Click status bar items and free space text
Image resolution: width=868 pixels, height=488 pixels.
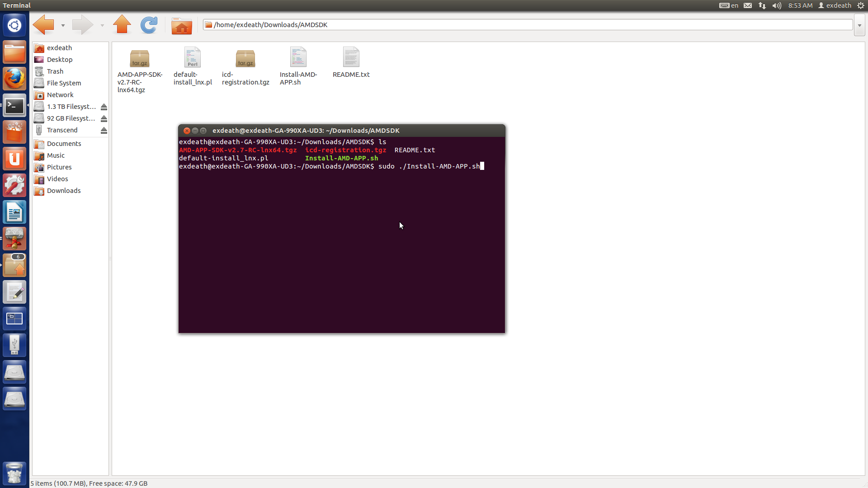[89, 483]
